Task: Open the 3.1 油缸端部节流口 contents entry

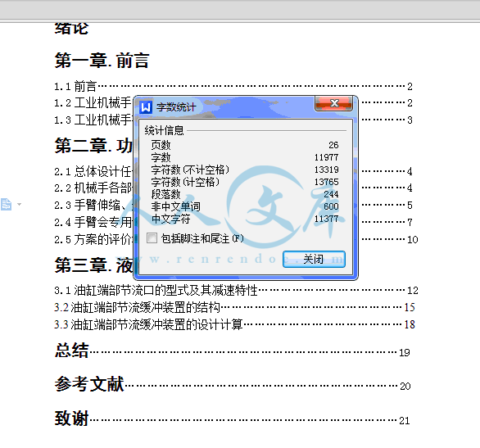Action: pyautogui.click(x=236, y=290)
